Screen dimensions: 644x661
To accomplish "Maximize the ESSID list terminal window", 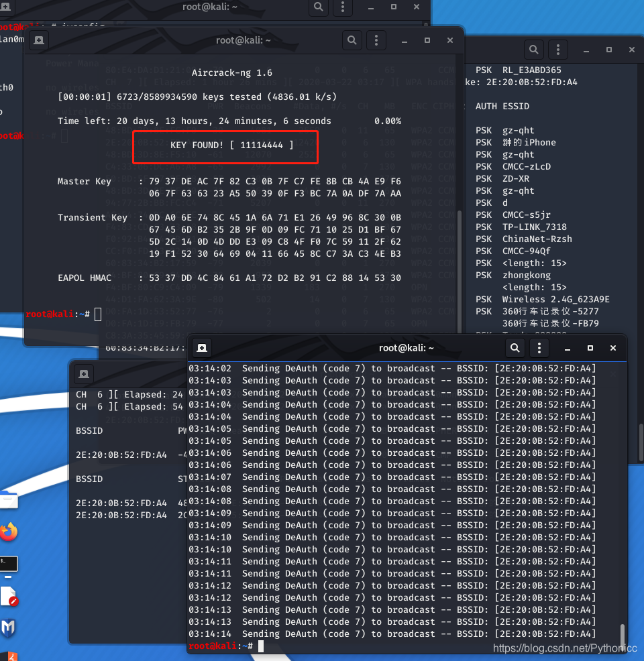I will click(x=608, y=50).
